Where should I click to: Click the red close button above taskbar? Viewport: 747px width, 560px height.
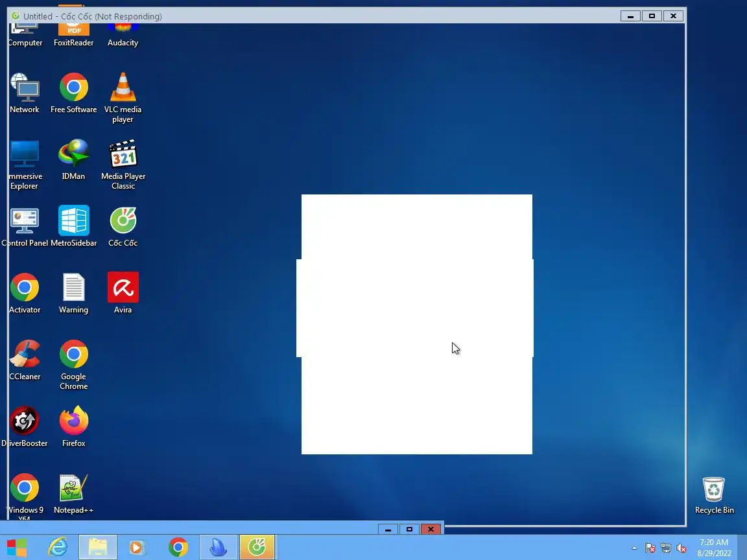click(431, 529)
